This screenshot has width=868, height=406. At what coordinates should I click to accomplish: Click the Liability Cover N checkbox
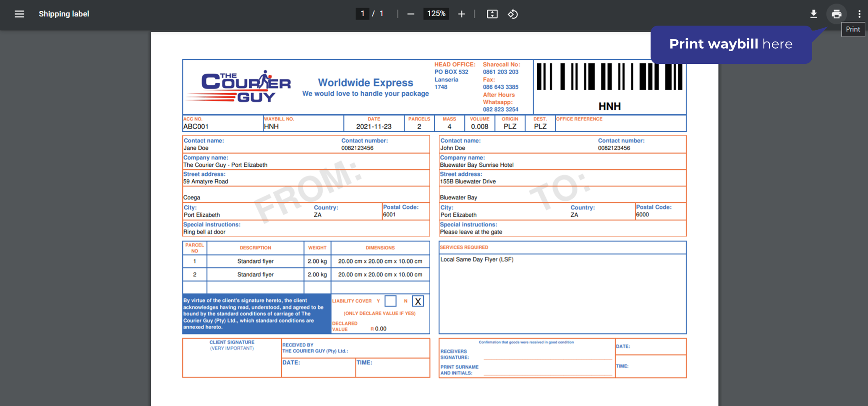[418, 301]
